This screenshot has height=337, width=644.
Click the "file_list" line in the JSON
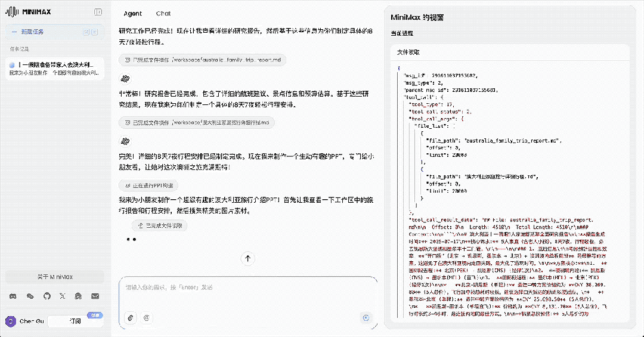pos(435,126)
